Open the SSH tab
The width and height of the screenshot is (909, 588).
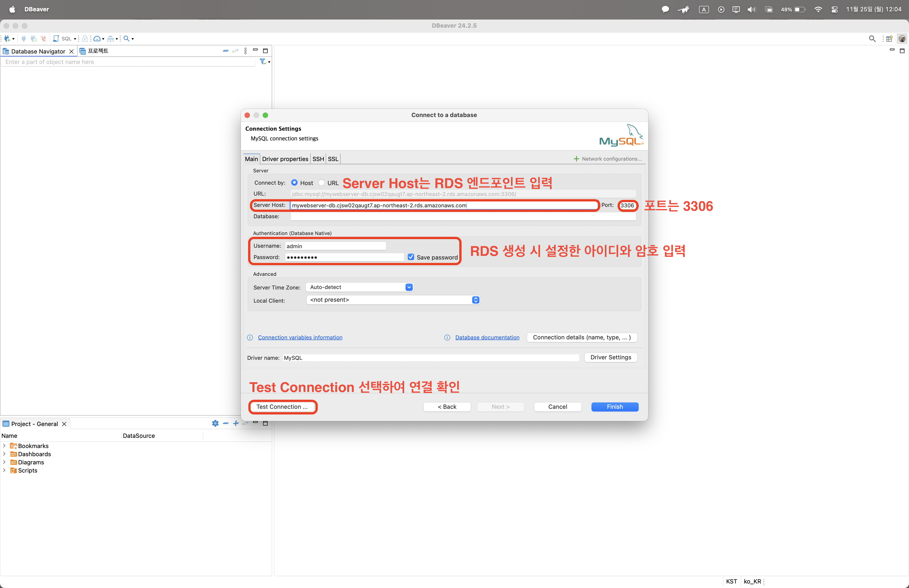tap(318, 159)
